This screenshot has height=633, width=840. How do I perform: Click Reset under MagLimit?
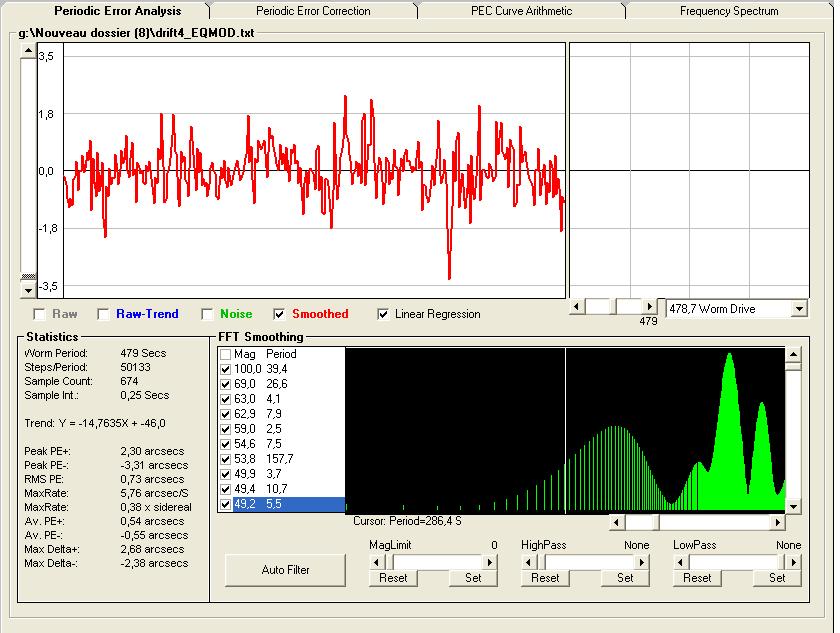coord(393,578)
